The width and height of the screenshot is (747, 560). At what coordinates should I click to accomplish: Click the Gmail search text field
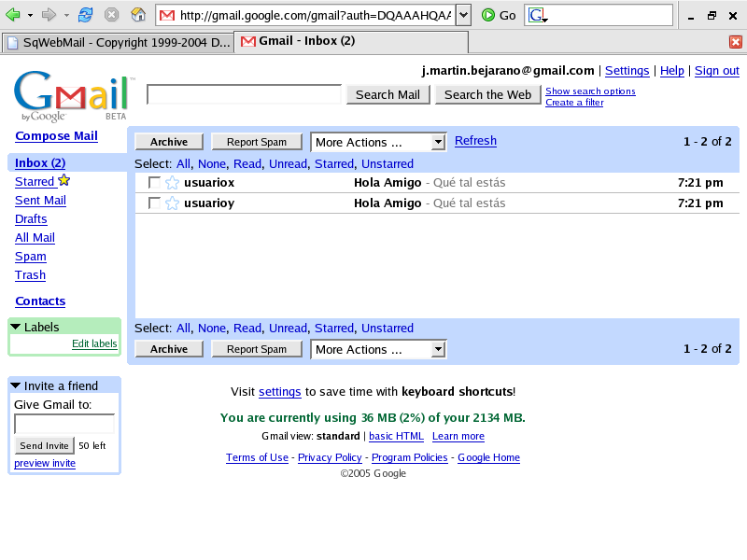[x=244, y=94]
